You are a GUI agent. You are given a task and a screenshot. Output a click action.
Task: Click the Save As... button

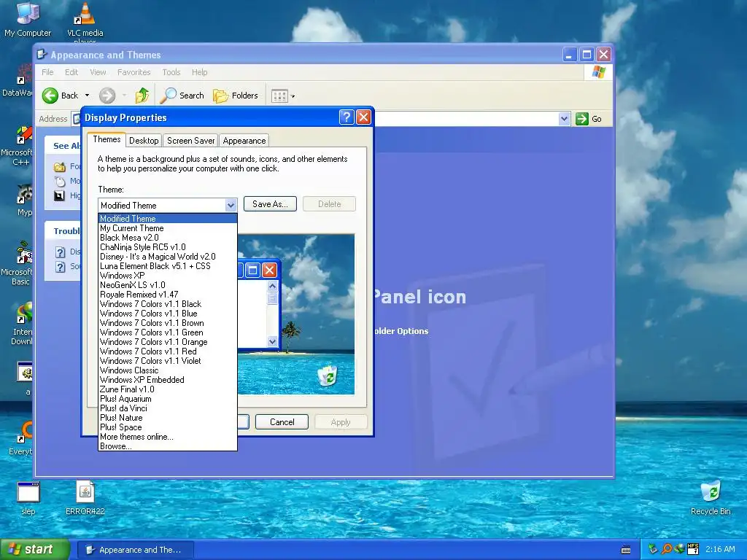(270, 204)
